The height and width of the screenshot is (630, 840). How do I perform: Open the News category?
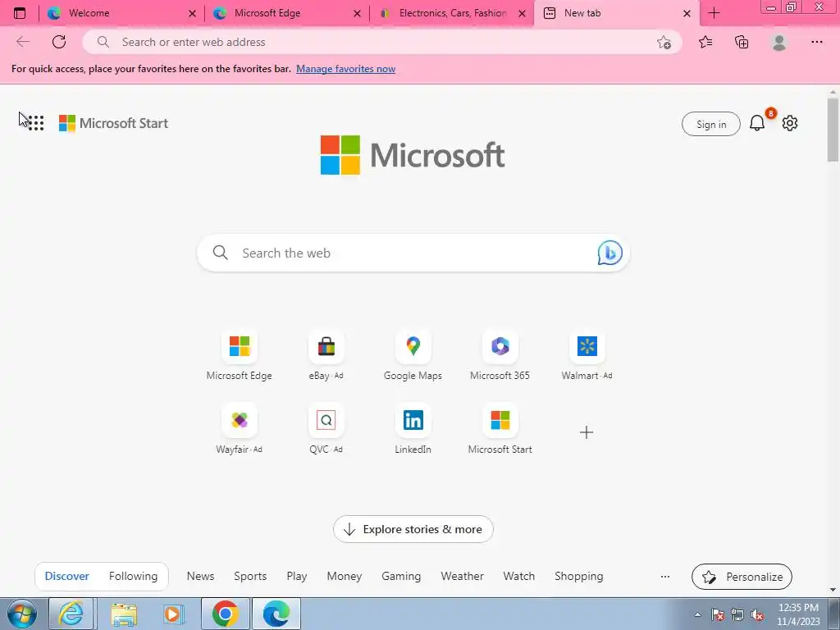(200, 577)
